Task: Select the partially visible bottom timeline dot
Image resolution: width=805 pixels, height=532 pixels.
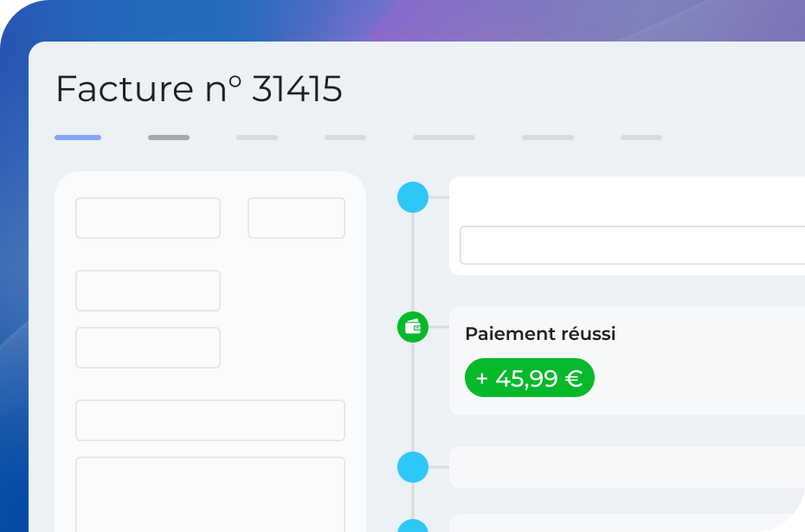Action: point(413,526)
